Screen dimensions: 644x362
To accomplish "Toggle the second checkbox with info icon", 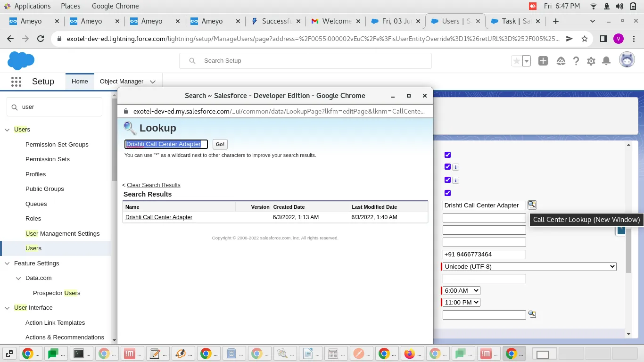I will click(447, 167).
